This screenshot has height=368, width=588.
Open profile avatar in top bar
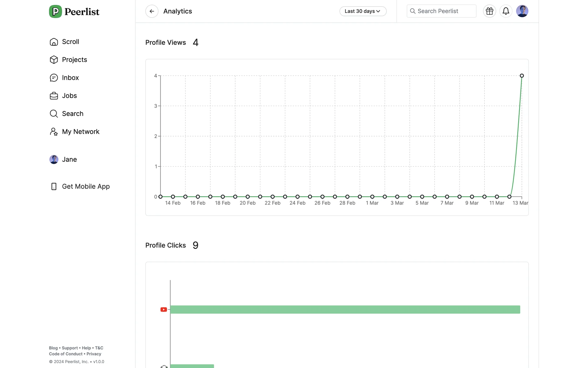[522, 11]
